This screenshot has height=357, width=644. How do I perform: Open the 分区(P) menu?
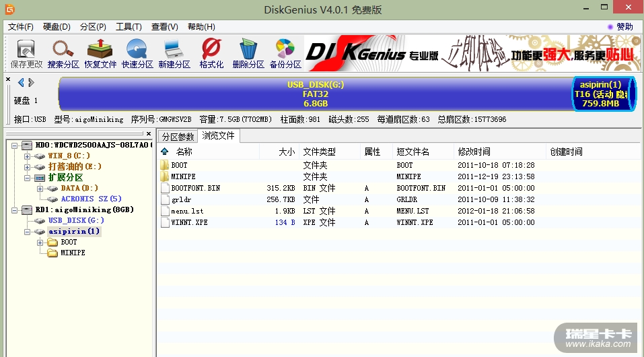93,27
